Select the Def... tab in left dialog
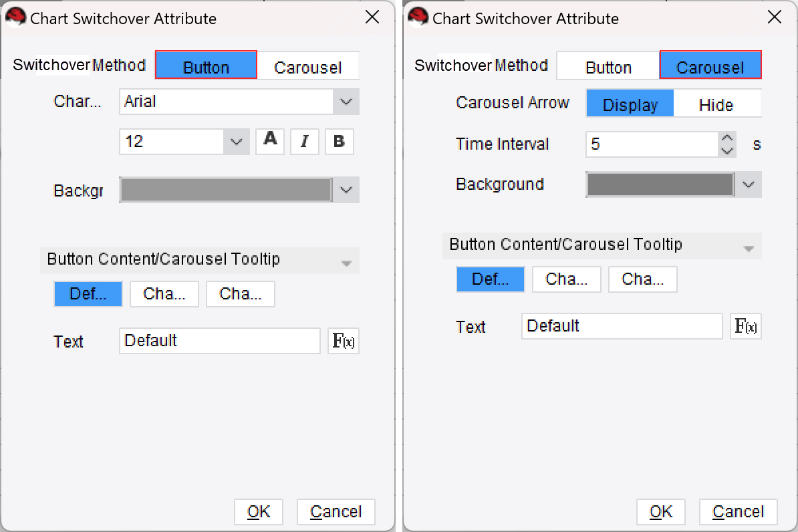The width and height of the screenshot is (798, 532). pyautogui.click(x=88, y=294)
